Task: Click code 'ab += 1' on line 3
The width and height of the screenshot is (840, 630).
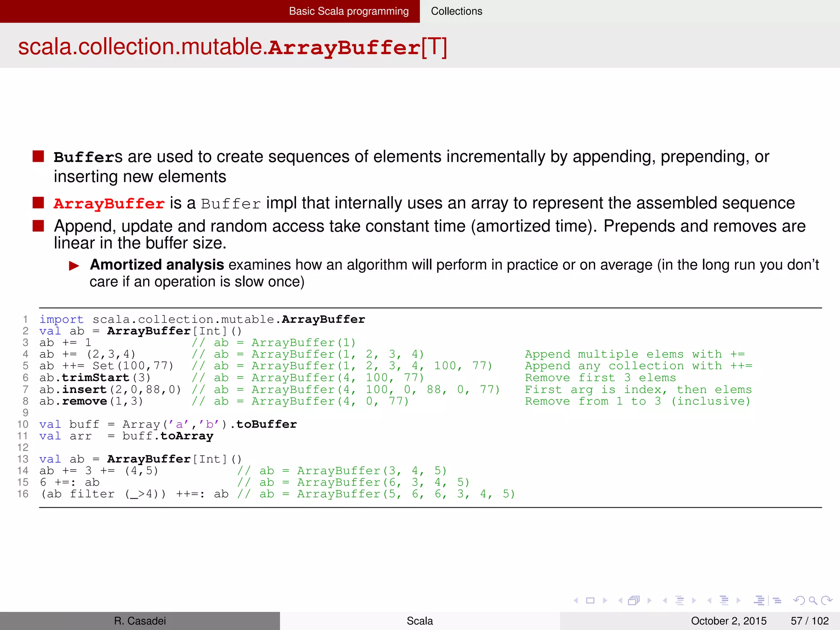Action: pyautogui.click(x=65, y=342)
